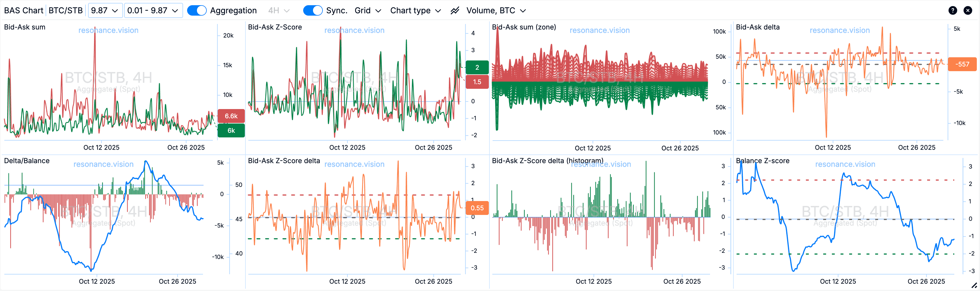Click the resonance.vision link in Bid-Ask sum
This screenshot has height=291, width=980.
pyautogui.click(x=109, y=30)
